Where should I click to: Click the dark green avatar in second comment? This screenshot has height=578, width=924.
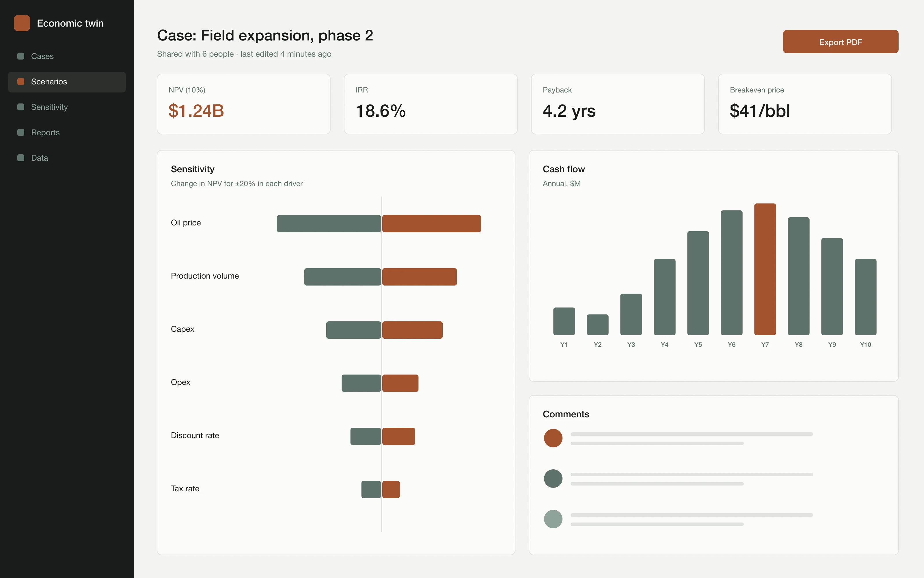click(x=553, y=479)
